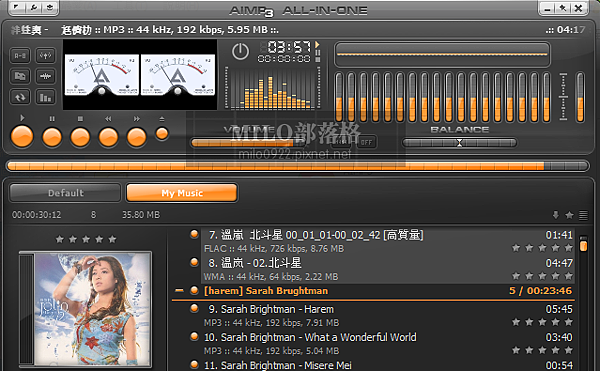Pause the track with the Pause button

52,137
